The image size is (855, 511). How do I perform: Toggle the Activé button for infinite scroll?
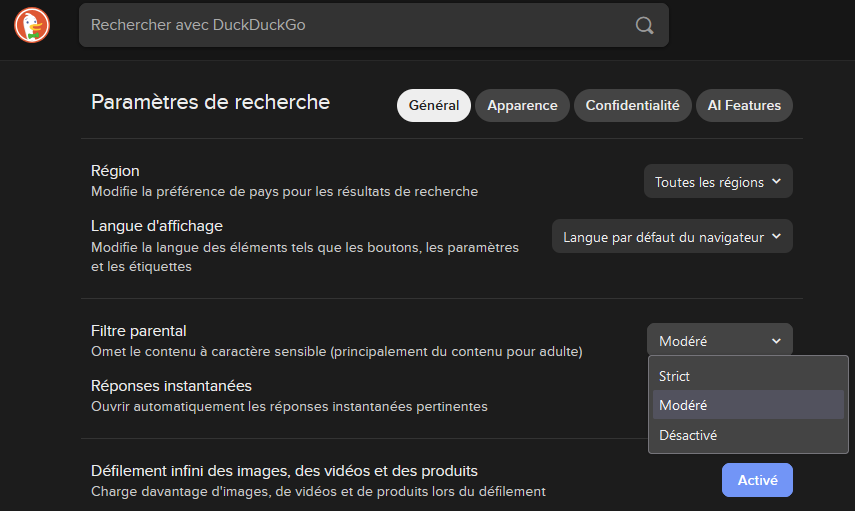(x=756, y=480)
